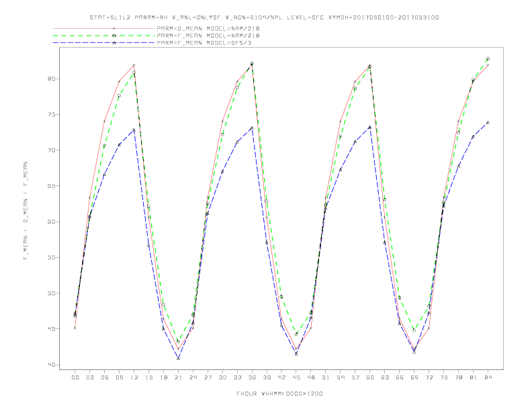Click y-axis tick value 45
The height and width of the screenshot is (411, 532).
pyautogui.click(x=51, y=329)
